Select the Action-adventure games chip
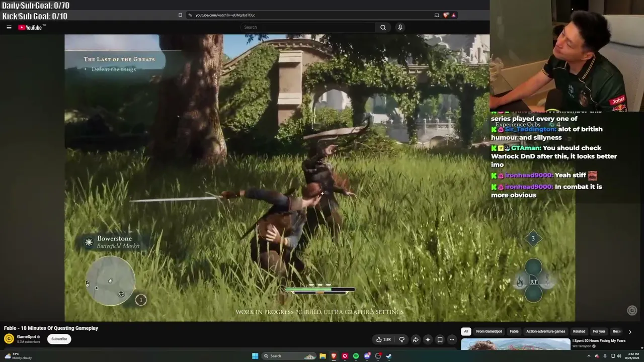The width and height of the screenshot is (644, 362). point(546,332)
